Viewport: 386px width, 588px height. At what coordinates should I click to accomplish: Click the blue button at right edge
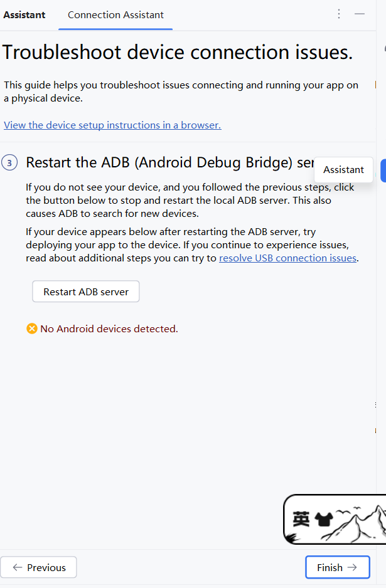[x=383, y=171]
